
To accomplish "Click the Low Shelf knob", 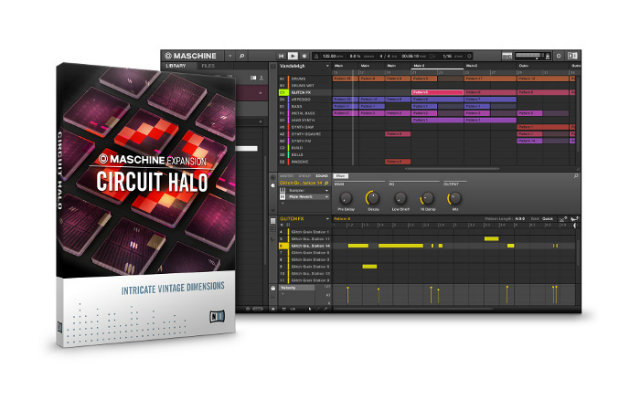I will click(400, 198).
